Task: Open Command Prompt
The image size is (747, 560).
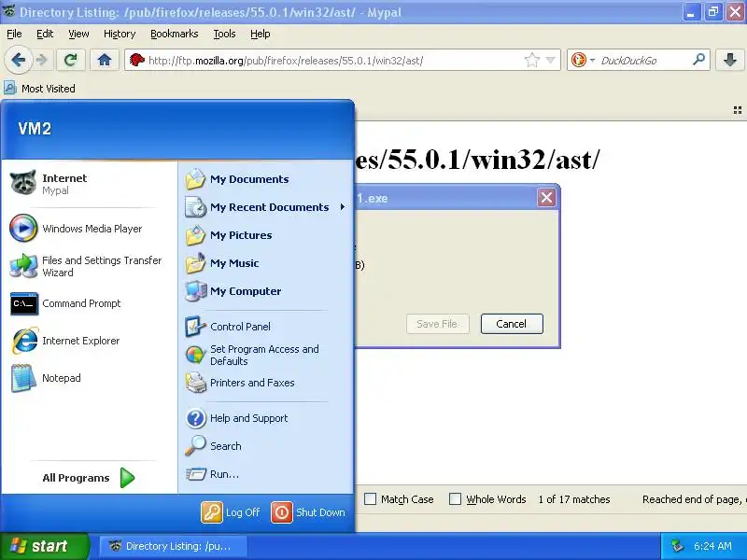Action: point(90,303)
